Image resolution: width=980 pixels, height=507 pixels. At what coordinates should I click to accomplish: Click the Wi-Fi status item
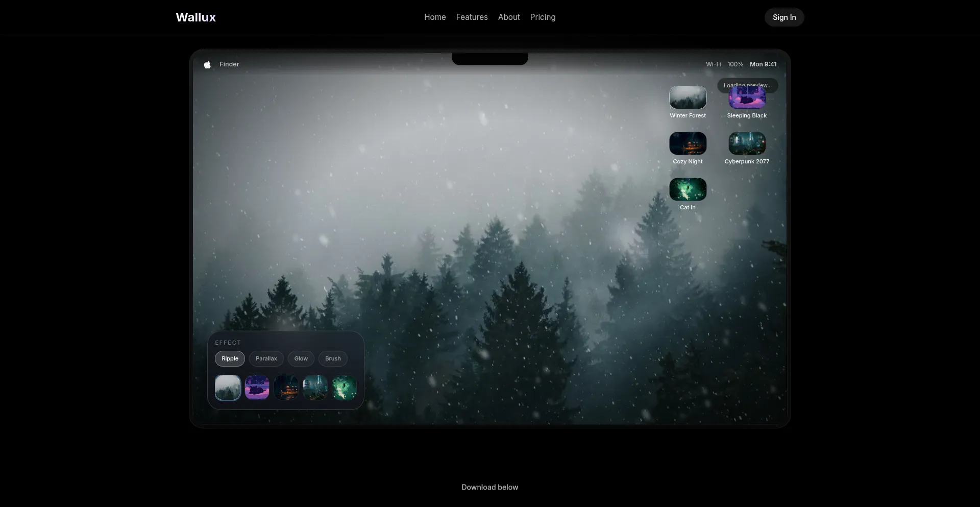714,64
